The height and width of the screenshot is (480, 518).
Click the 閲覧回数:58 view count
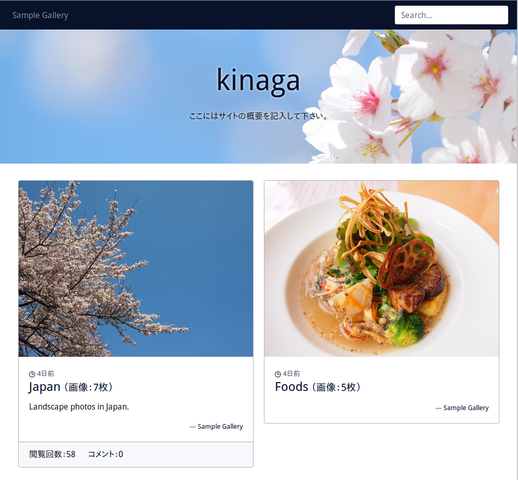click(52, 454)
